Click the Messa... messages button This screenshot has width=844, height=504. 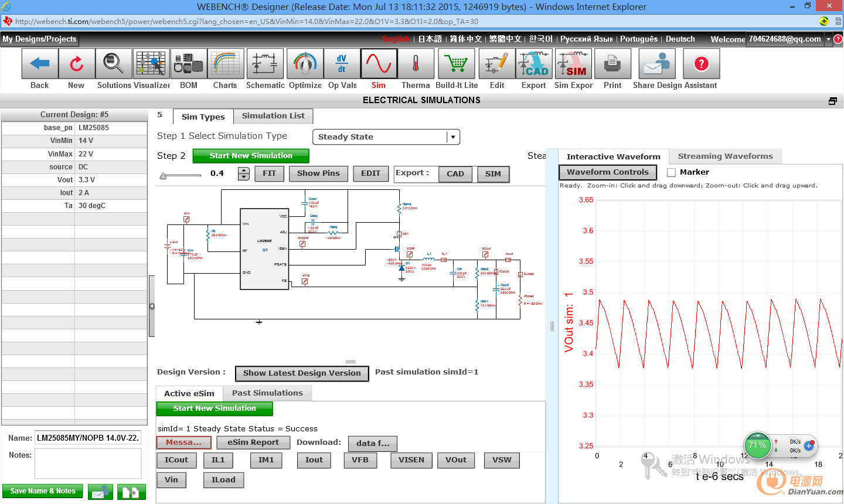click(183, 442)
